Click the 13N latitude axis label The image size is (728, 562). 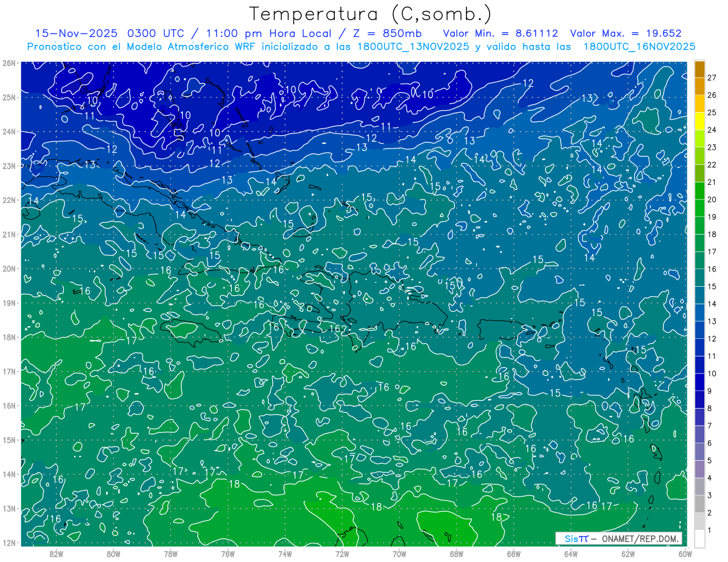pyautogui.click(x=8, y=508)
